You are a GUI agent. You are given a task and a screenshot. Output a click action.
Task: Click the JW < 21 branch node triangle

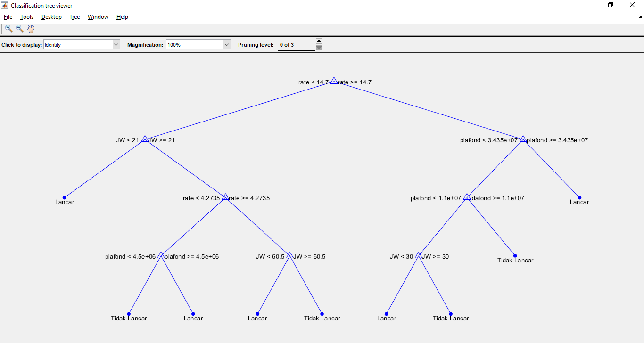(x=145, y=139)
